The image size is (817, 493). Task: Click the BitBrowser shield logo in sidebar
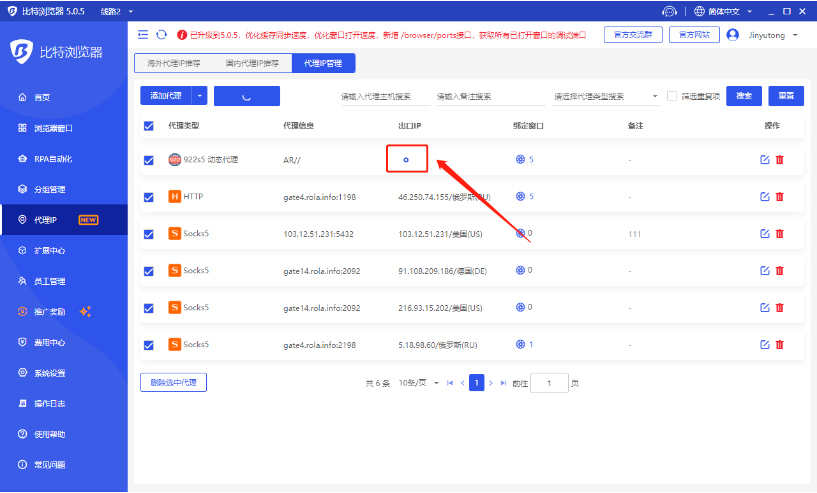click(21, 52)
